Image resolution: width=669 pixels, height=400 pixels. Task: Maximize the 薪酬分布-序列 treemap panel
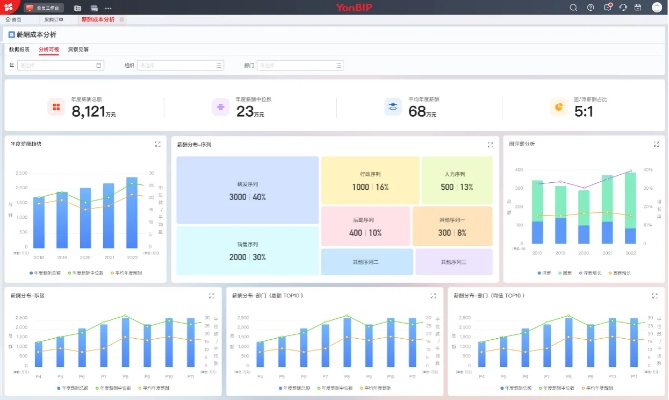(491, 144)
